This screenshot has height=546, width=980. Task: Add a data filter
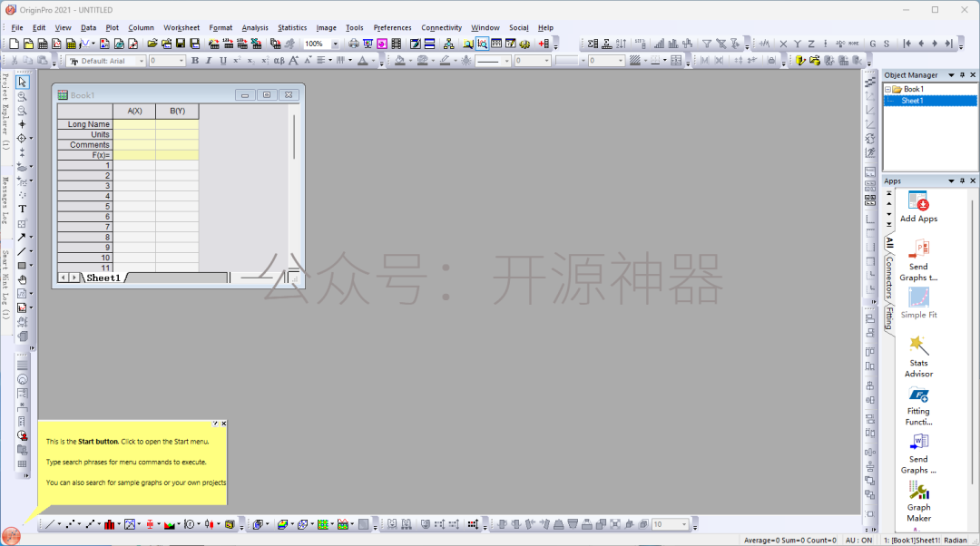(707, 44)
